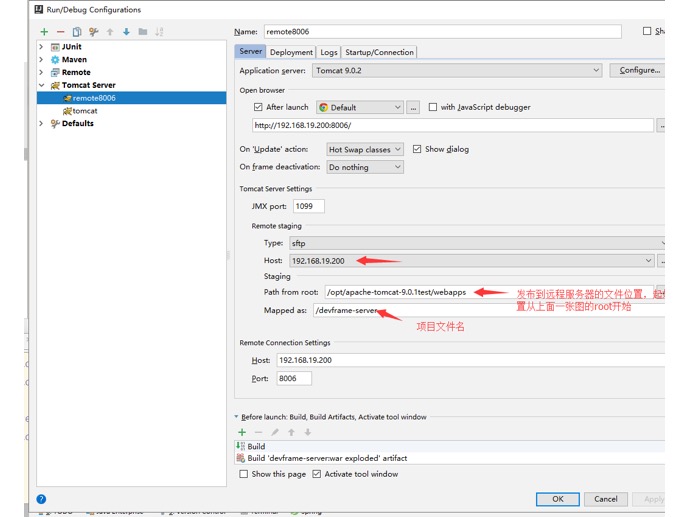Click the Remote Connection Port field 8006
This screenshot has width=689, height=517.
coord(294,378)
